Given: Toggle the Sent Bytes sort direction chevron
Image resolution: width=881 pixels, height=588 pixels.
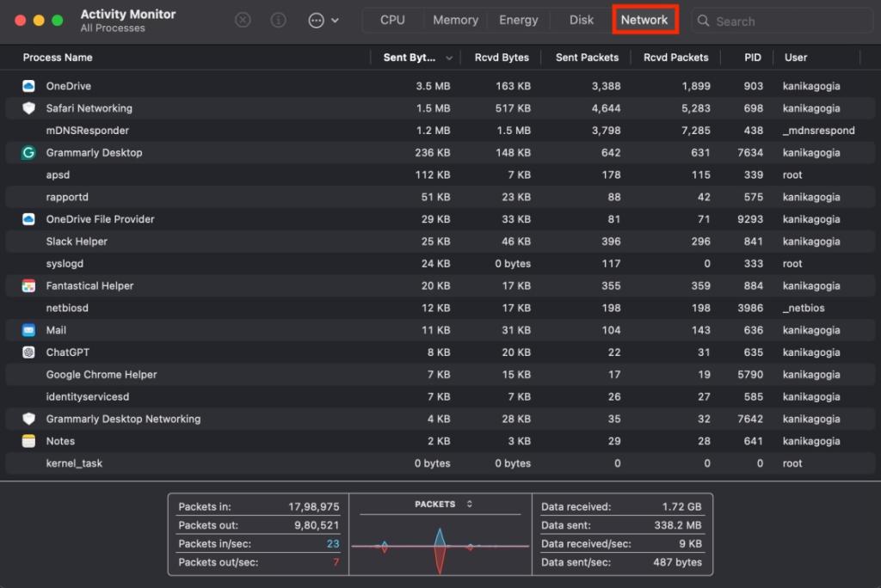Looking at the screenshot, I should 447,58.
